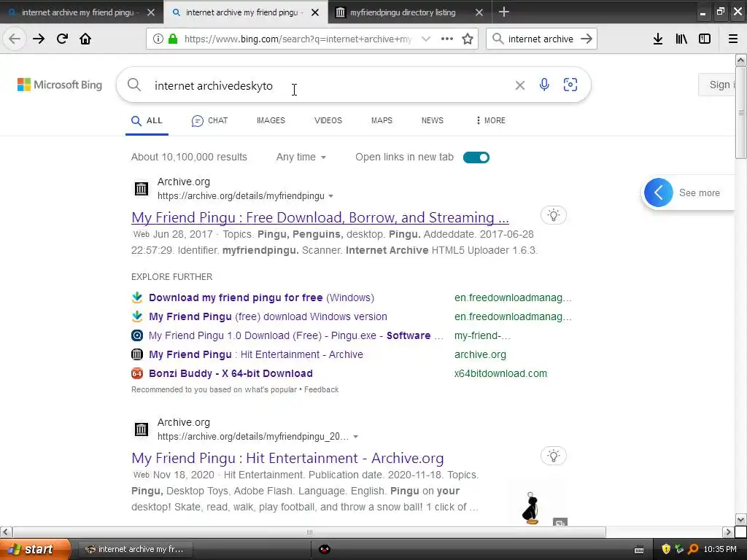Click the Feedback link
This screenshot has width=747, height=560.
coord(321,389)
